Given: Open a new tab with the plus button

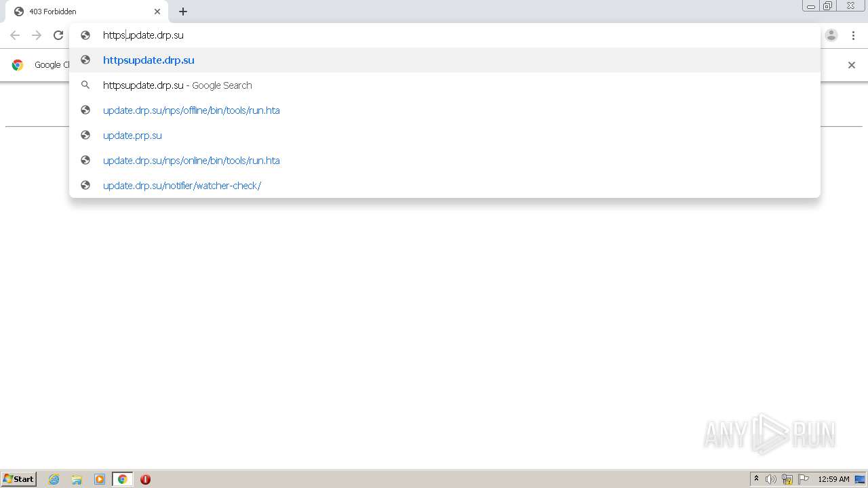Looking at the screenshot, I should (x=183, y=12).
